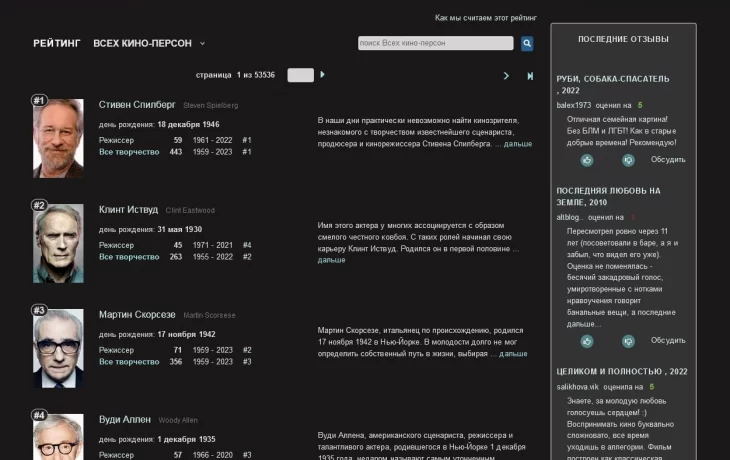Go to next page with the chevron arrow

pyautogui.click(x=506, y=76)
